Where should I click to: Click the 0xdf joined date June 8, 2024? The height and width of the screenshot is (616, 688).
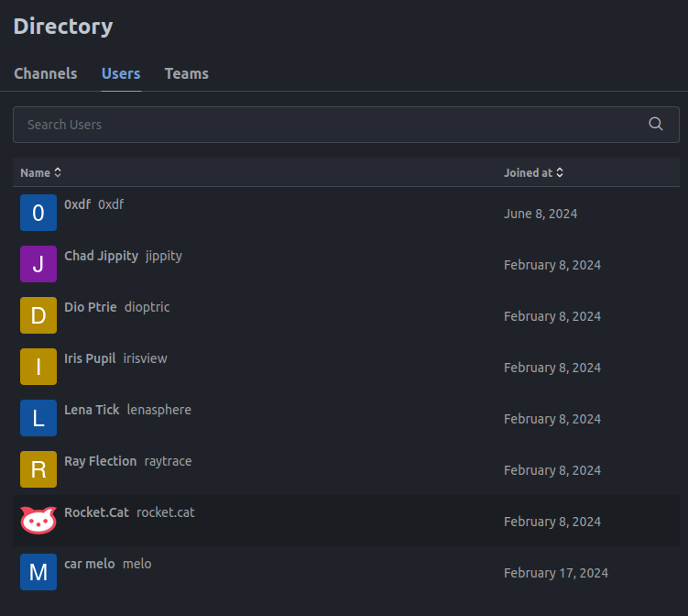(541, 214)
